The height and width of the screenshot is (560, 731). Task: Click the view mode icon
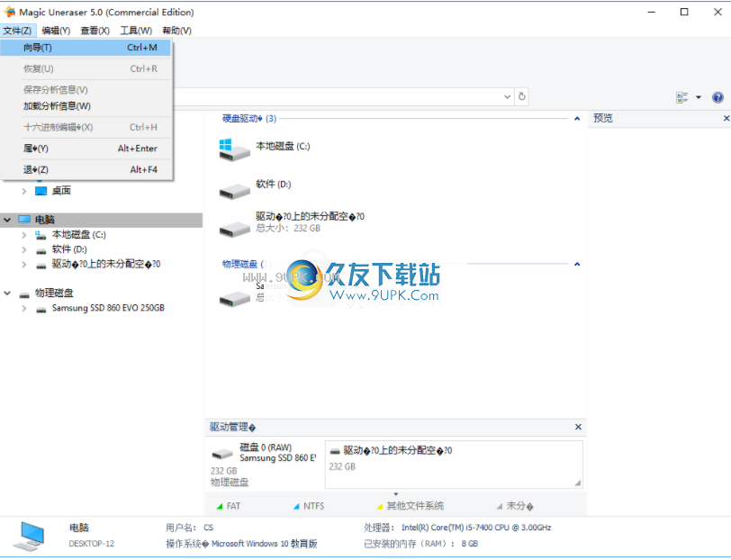tap(681, 97)
